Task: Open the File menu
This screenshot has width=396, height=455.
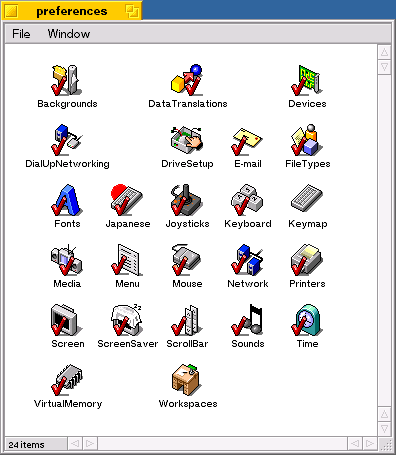Action: pos(21,34)
